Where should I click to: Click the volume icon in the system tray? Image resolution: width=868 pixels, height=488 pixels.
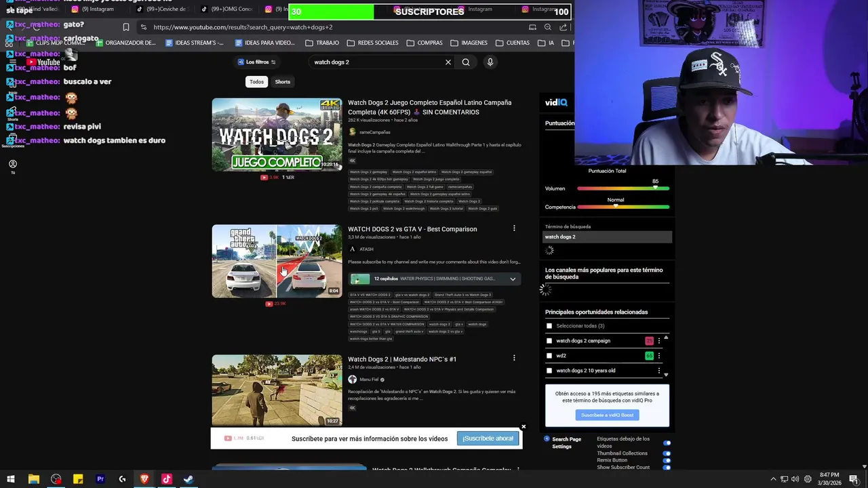pos(795,479)
